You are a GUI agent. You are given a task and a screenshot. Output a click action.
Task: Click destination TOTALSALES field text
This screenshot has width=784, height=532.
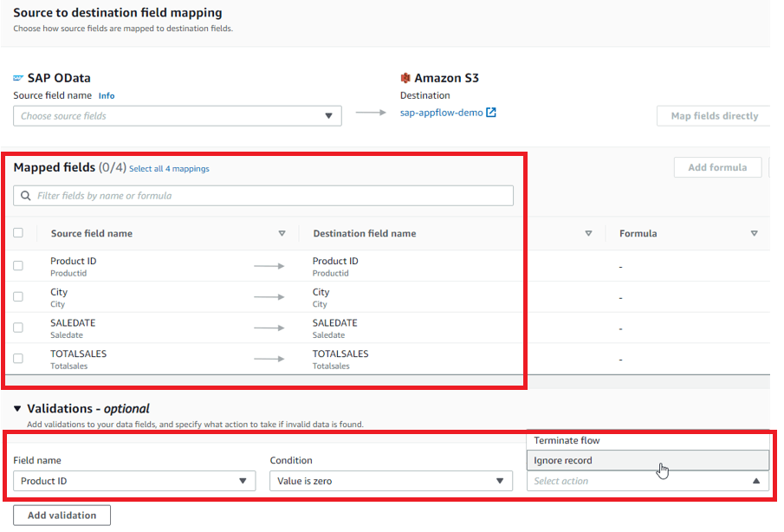[x=340, y=354]
